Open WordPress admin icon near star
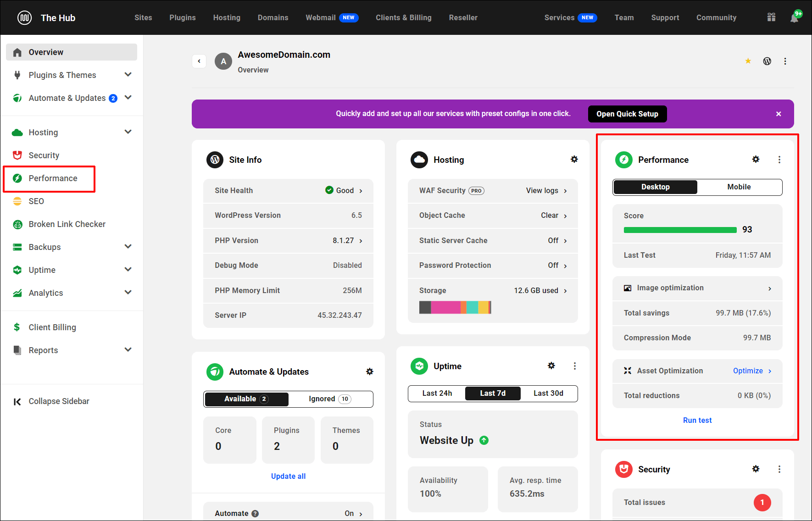 pos(767,61)
